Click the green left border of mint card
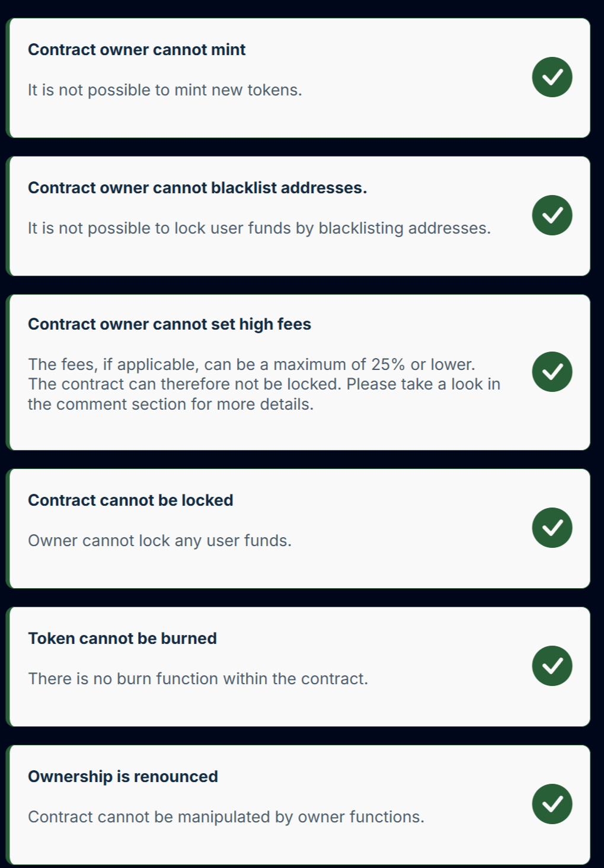 [x=8, y=78]
